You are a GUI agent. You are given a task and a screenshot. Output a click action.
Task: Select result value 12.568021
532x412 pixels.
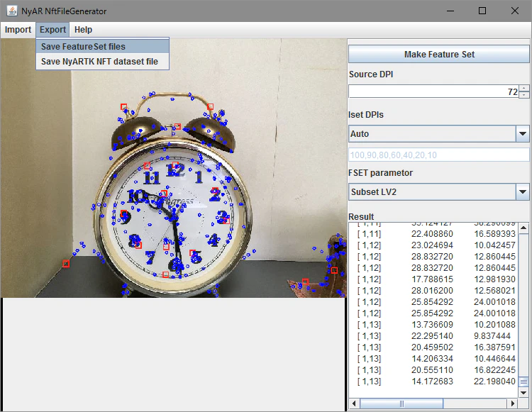494,291
